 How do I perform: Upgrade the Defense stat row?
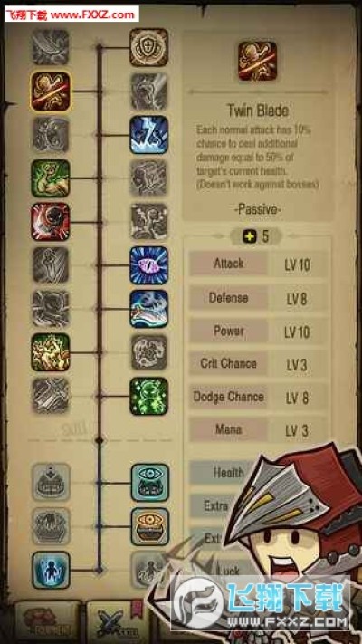point(259,298)
